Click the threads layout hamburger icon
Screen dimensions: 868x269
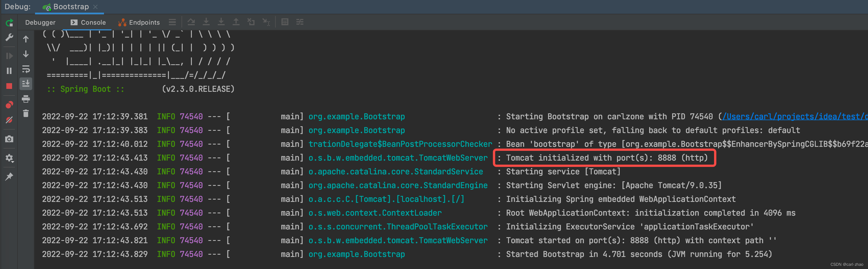[173, 22]
